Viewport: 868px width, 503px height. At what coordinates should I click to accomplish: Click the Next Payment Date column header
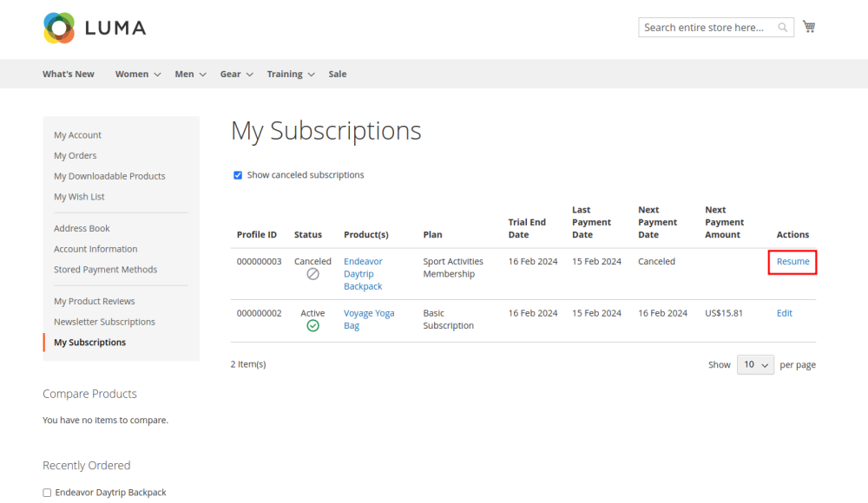pyautogui.click(x=657, y=222)
